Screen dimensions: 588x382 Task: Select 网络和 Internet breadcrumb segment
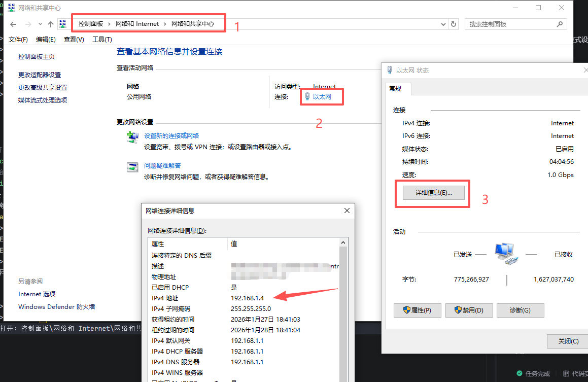tap(137, 24)
